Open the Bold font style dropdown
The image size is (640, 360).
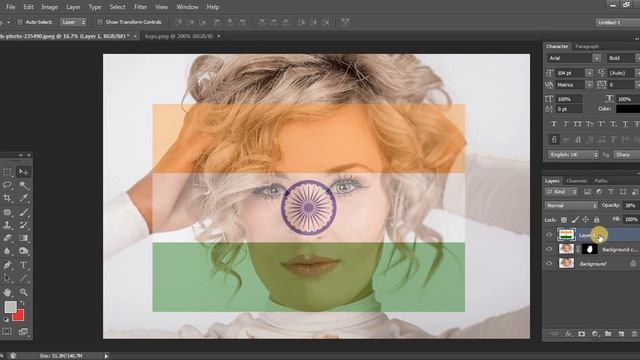(638, 58)
